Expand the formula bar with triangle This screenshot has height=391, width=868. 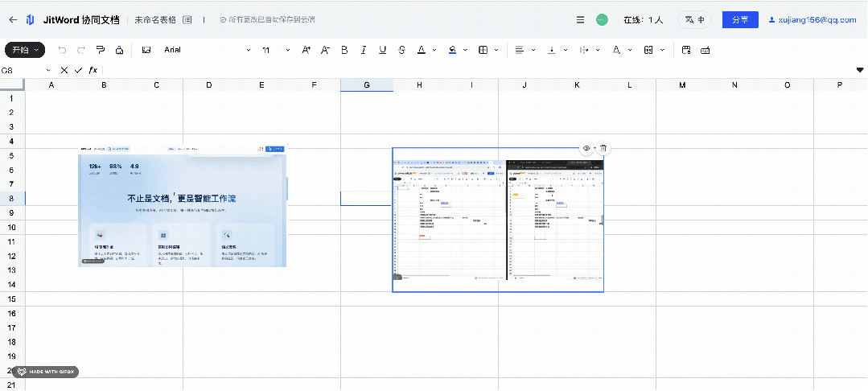(x=860, y=70)
